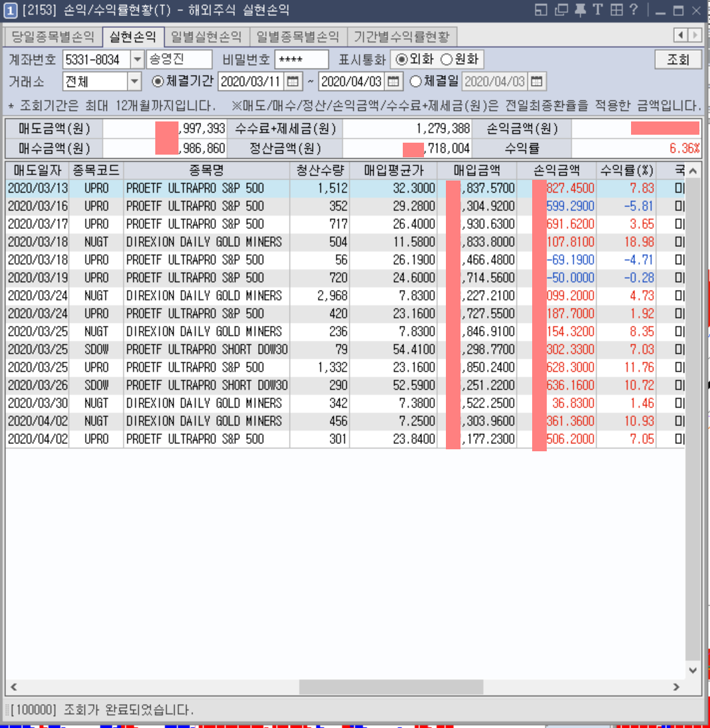Open the 기간별수익률현황 tab
Viewport: 710px width, 728px height.
(403, 36)
